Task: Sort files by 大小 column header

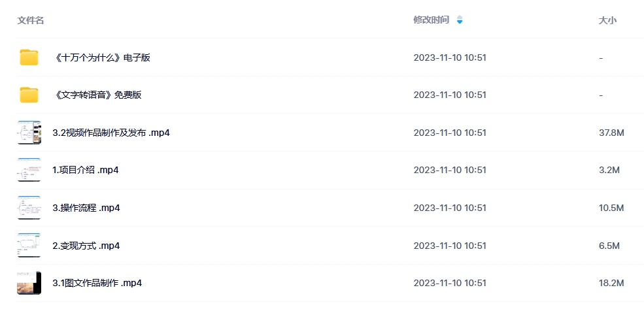Action: 607,20
